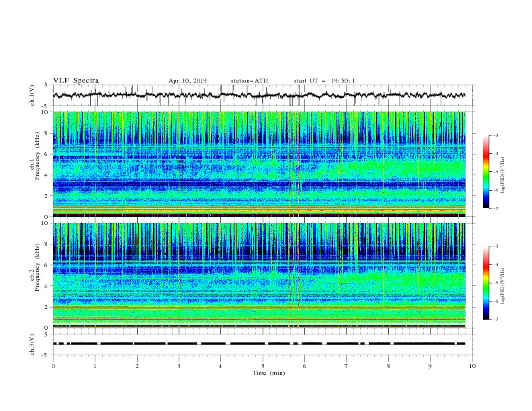Click the "-7" tick on ch.2 colorbar
The width and height of the screenshot is (532, 411).
pyautogui.click(x=496, y=319)
